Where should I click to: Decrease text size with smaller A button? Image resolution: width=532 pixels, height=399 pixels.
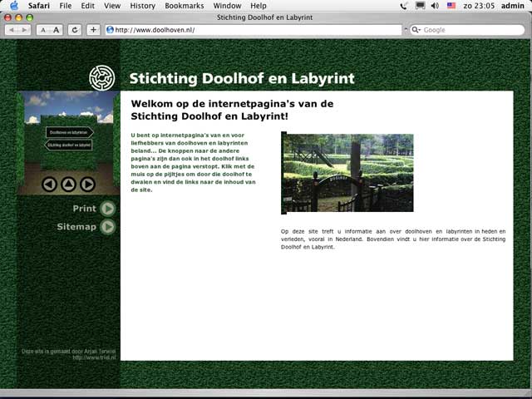(42, 30)
